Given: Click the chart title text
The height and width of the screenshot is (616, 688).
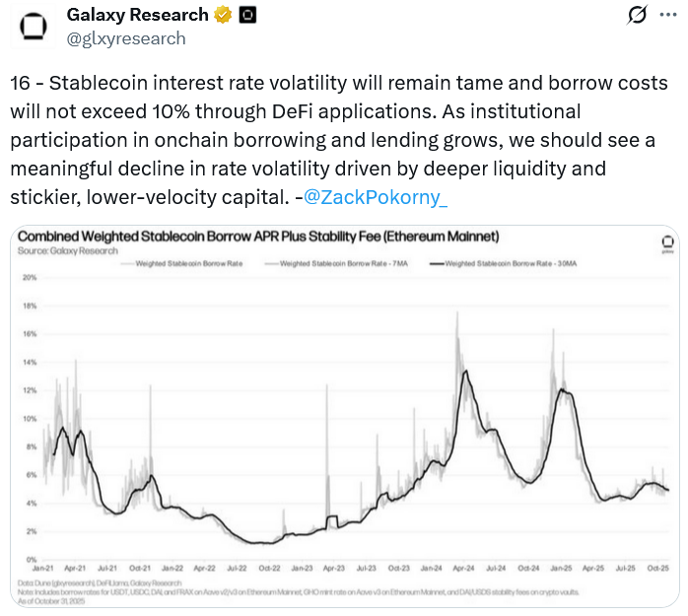Looking at the screenshot, I should coord(258,238).
